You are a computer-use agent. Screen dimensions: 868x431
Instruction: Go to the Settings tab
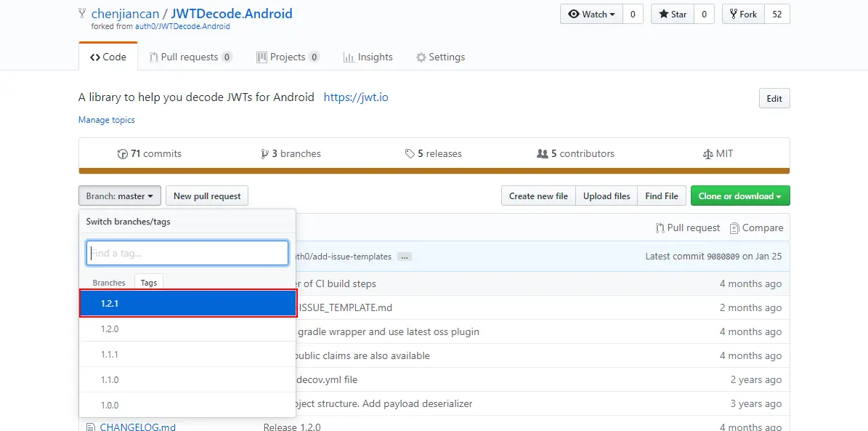pos(440,57)
